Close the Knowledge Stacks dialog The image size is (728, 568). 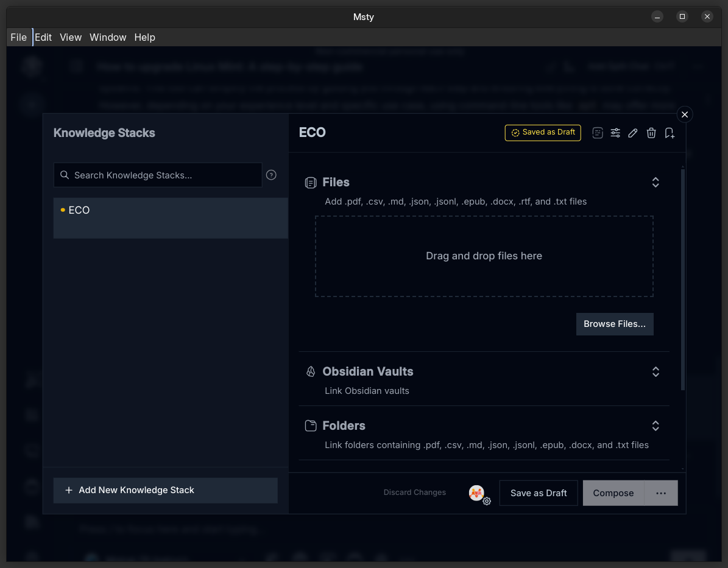tap(685, 114)
